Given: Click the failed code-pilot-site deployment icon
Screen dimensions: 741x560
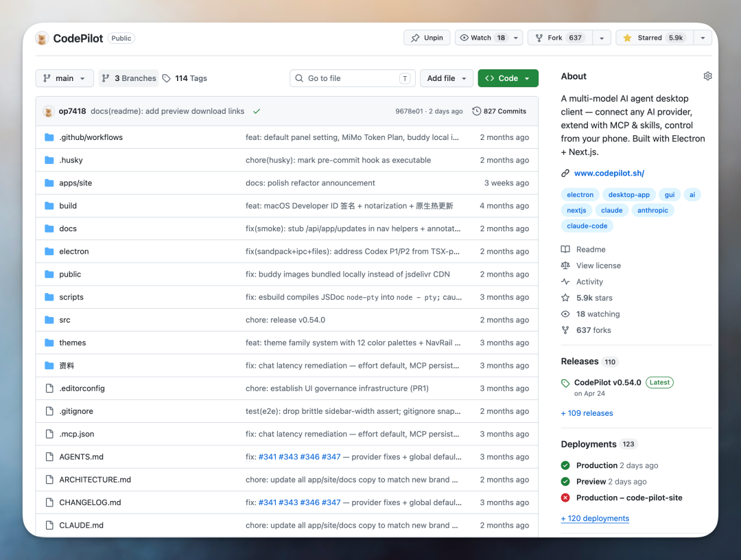Looking at the screenshot, I should pos(565,498).
